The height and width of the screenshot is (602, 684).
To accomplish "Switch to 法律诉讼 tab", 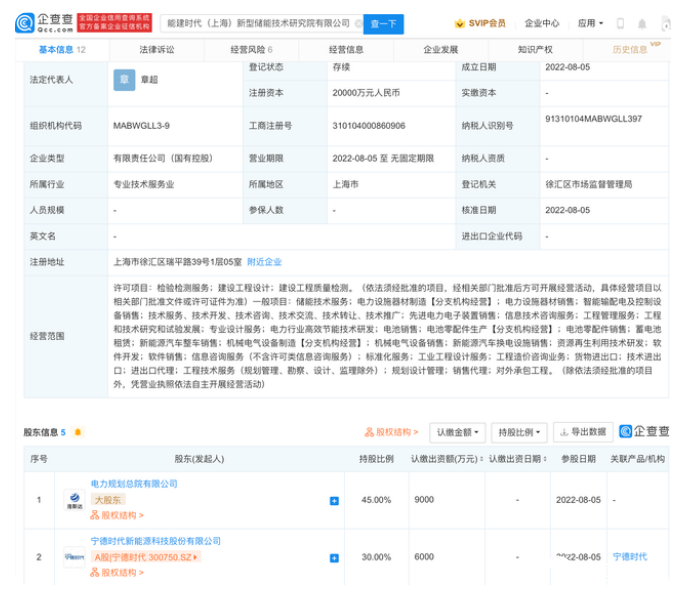I will pyautogui.click(x=157, y=50).
